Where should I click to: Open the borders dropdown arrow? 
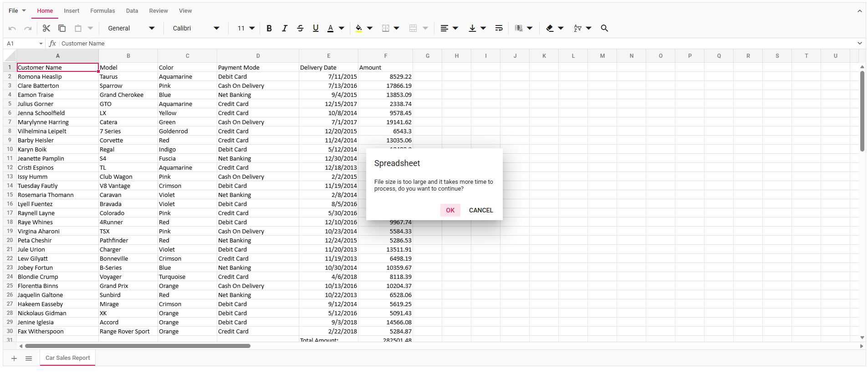(x=397, y=28)
